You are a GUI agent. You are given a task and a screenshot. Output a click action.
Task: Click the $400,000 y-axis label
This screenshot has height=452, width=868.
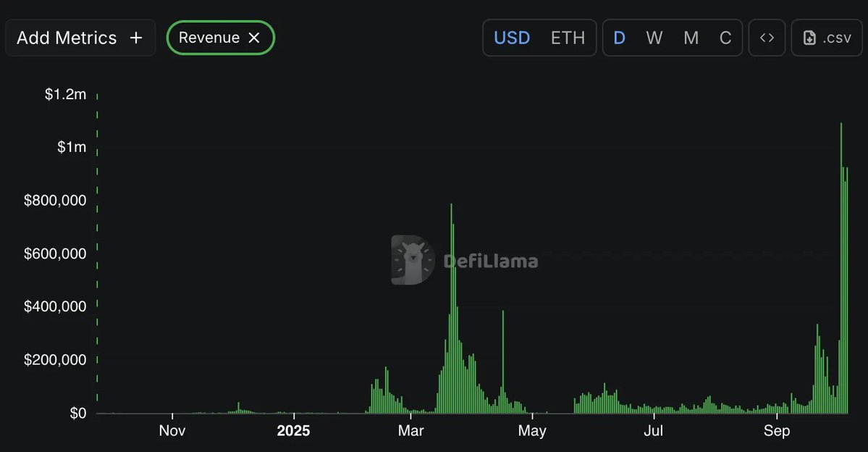(x=55, y=306)
